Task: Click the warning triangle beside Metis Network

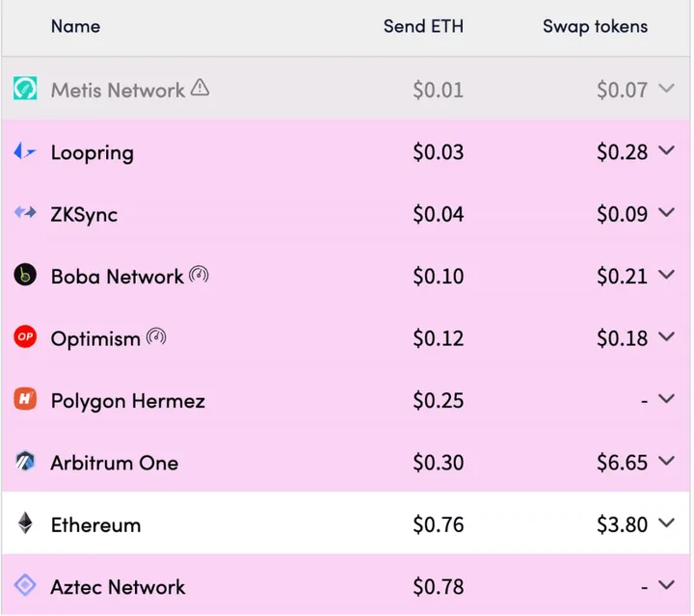Action: click(200, 89)
